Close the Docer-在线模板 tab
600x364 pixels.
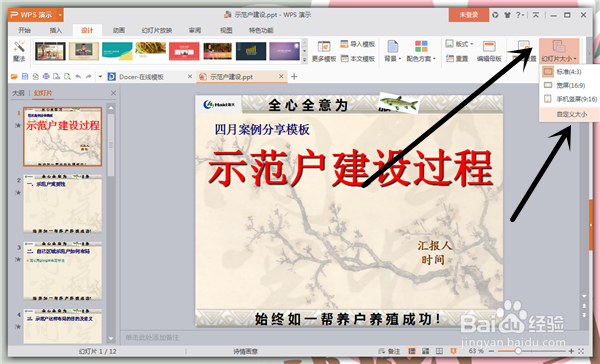[x=190, y=77]
